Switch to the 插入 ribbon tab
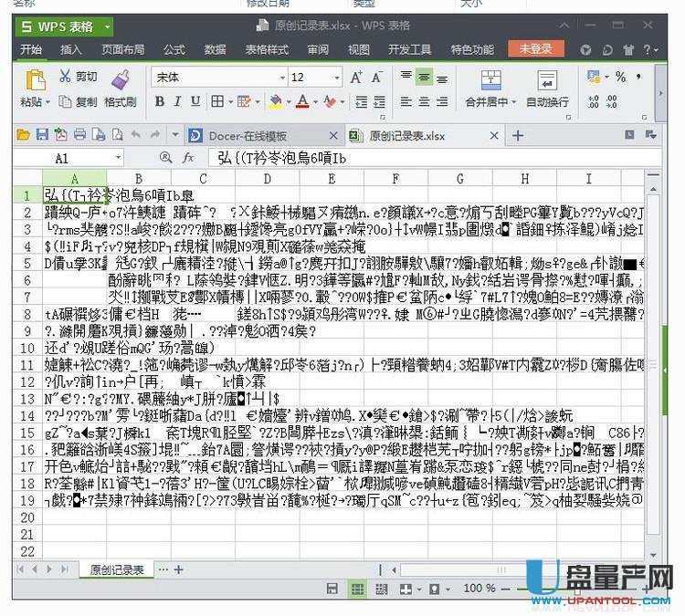The width and height of the screenshot is (685, 616). 71,49
